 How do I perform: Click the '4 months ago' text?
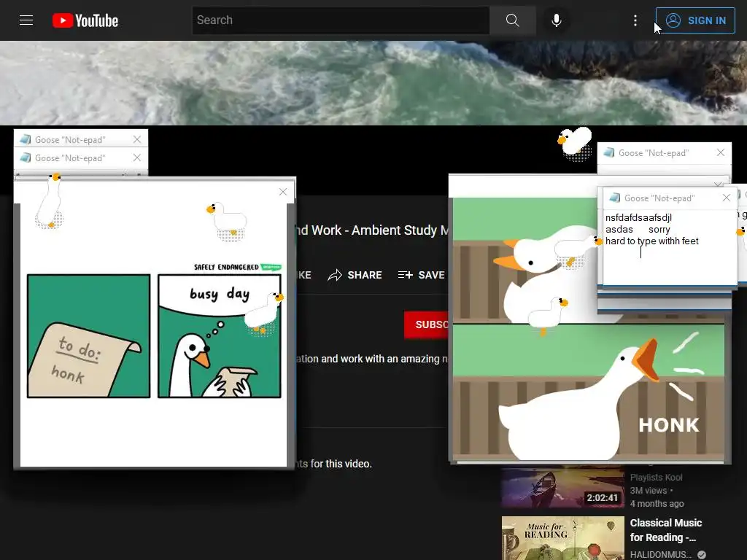coord(657,503)
